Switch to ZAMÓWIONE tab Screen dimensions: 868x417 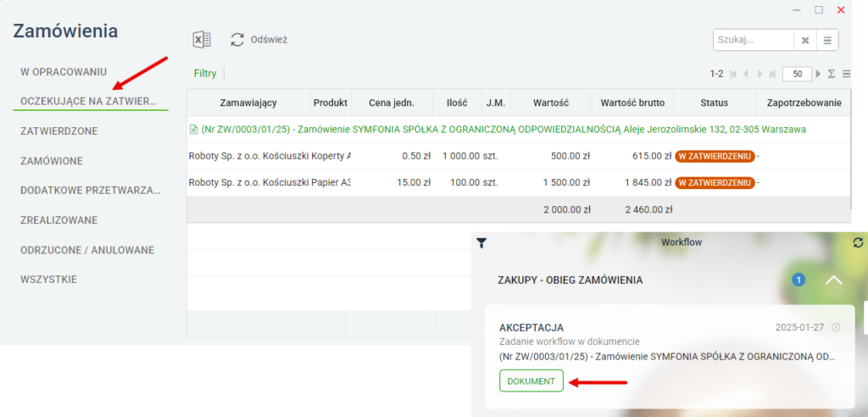(52, 161)
